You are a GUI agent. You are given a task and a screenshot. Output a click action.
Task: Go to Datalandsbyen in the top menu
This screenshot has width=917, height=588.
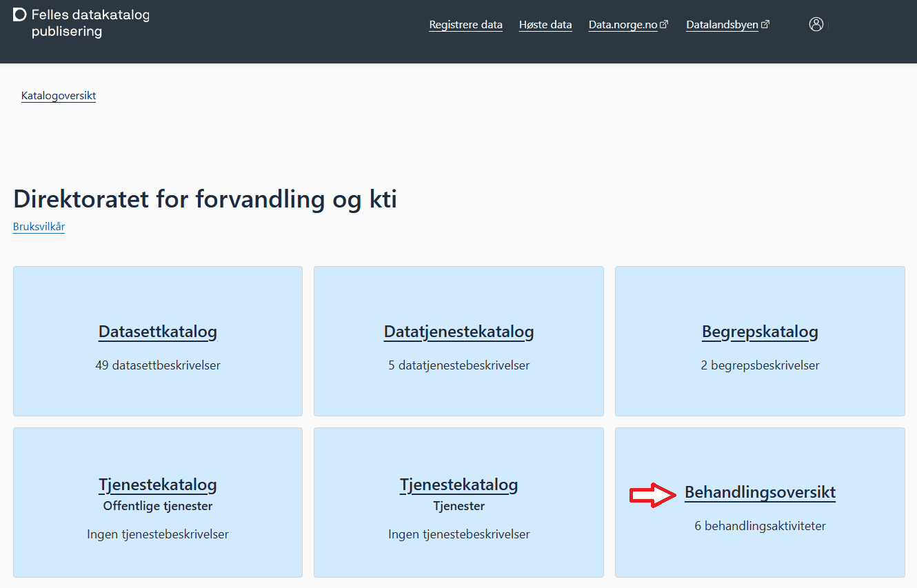(722, 25)
